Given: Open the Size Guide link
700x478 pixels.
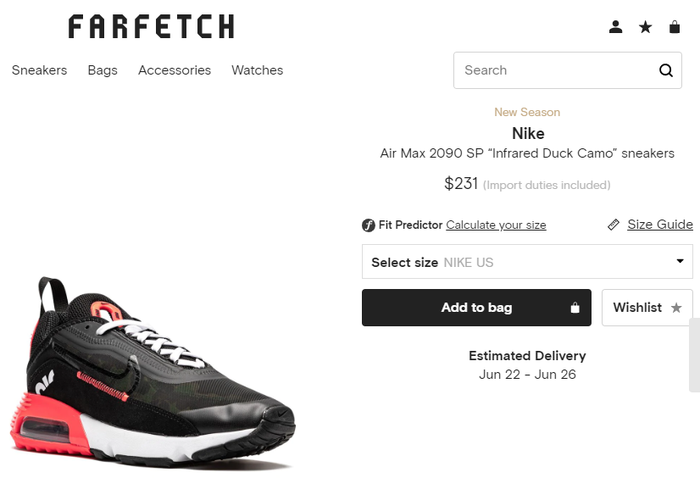Looking at the screenshot, I should tap(660, 225).
